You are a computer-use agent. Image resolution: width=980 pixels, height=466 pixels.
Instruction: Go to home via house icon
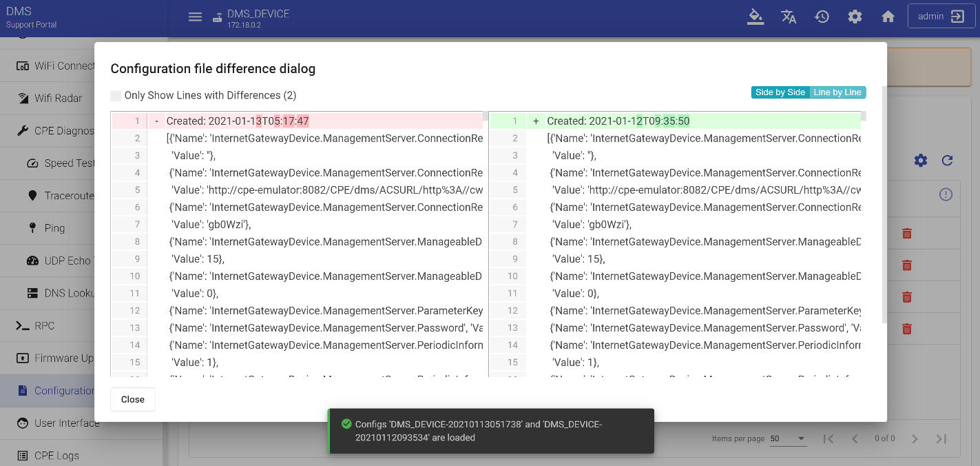tap(888, 17)
